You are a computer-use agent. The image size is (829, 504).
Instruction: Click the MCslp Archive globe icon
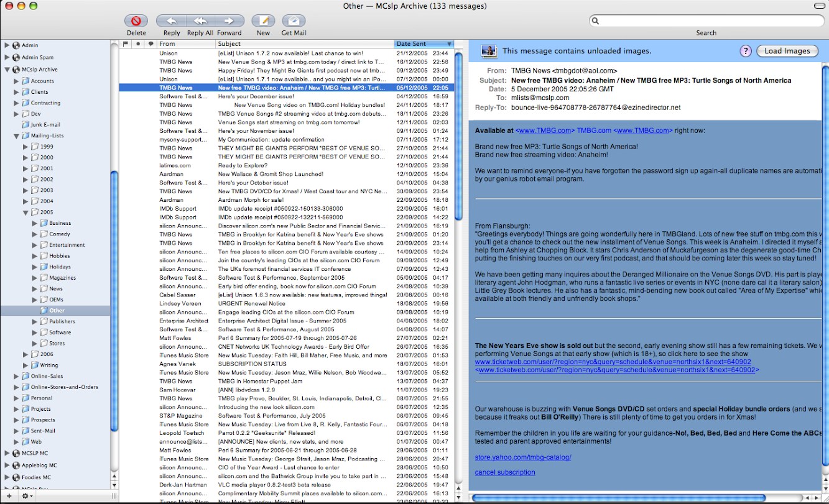[16, 70]
